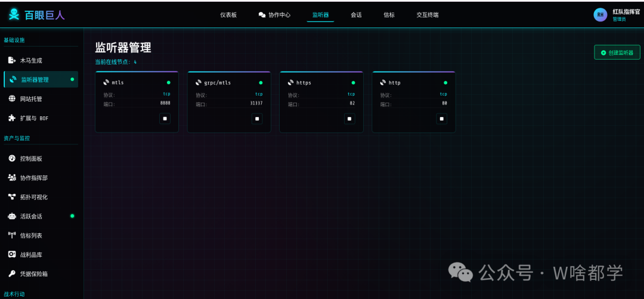Viewport: 644px width, 299px height.
Task: Click the grpc/mtls card status dot
Action: [261, 82]
